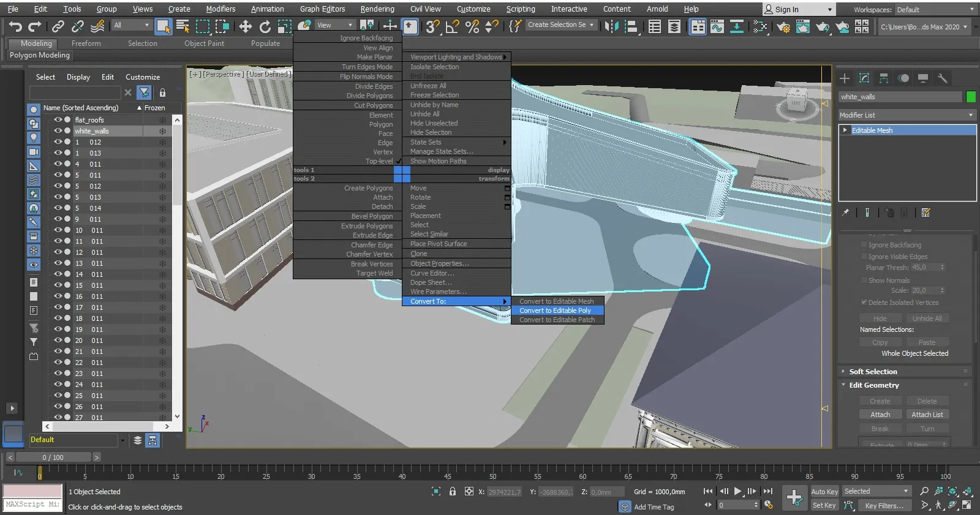Expand the Soft Selection rollout
Viewport: 980px width, 515px height.
coord(873,372)
